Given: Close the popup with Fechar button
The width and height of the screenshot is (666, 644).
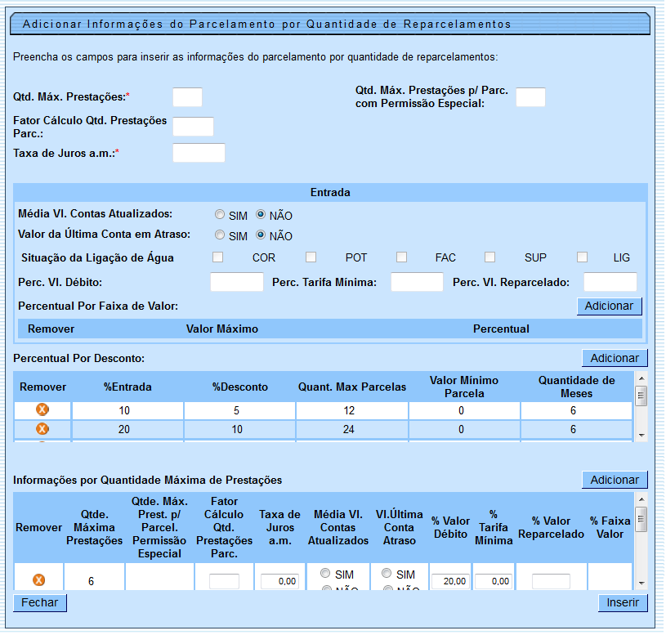Looking at the screenshot, I should (40, 602).
